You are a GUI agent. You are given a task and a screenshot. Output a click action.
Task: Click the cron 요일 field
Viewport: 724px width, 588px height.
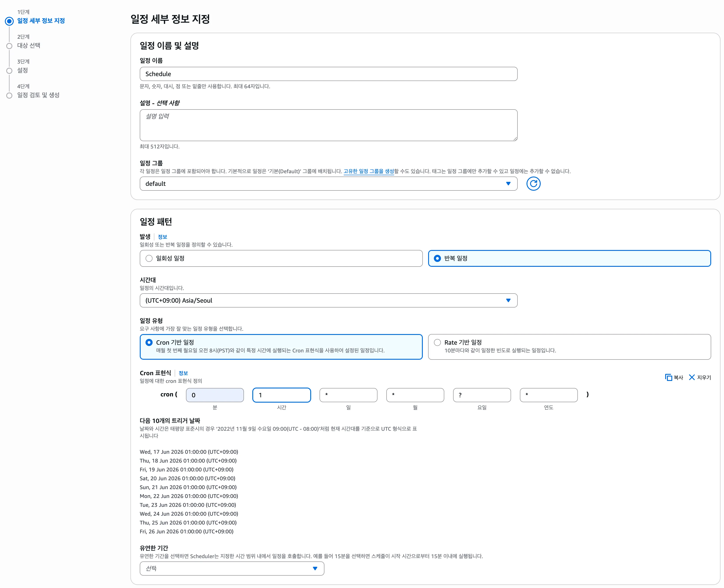(482, 395)
